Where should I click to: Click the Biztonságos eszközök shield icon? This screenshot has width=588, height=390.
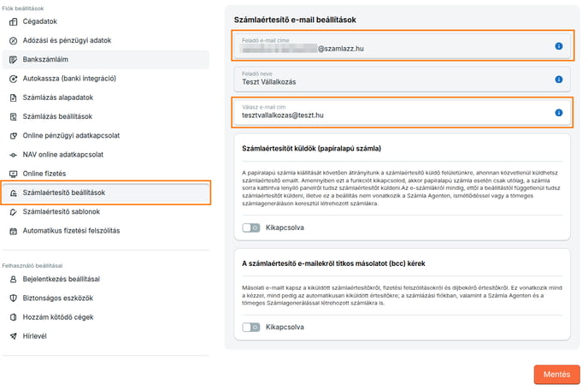coord(13,298)
